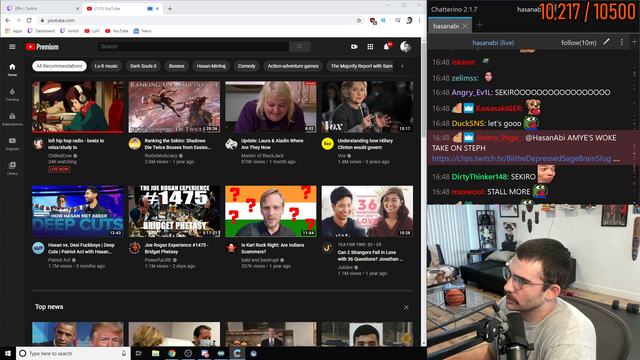
Task: Open Chrome from the Windows taskbar
Action: pyautogui.click(x=172, y=353)
